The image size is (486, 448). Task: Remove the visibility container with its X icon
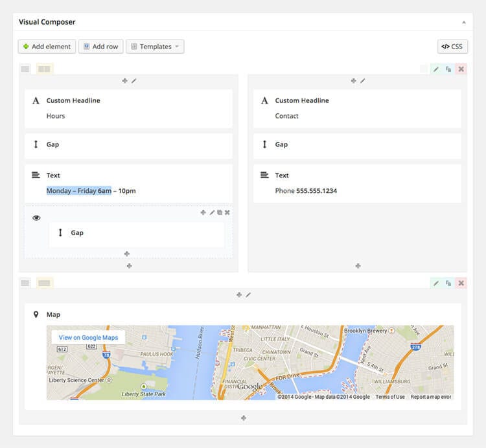tap(227, 212)
